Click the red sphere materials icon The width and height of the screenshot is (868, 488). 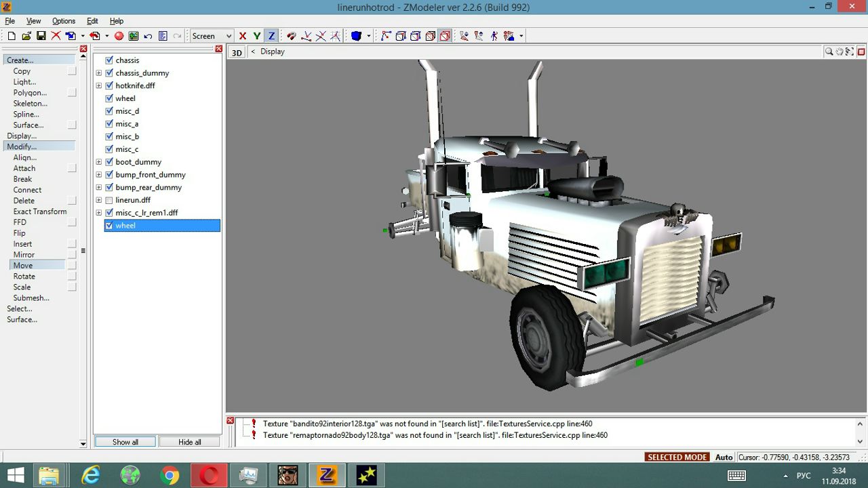[119, 36]
